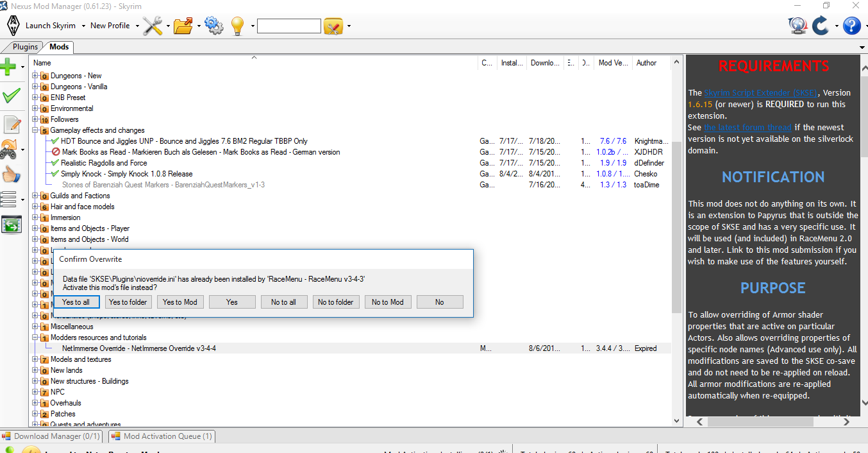Click the mod list vertical scrollbar
Viewport: 868px width, 453px height.
click(x=676, y=225)
